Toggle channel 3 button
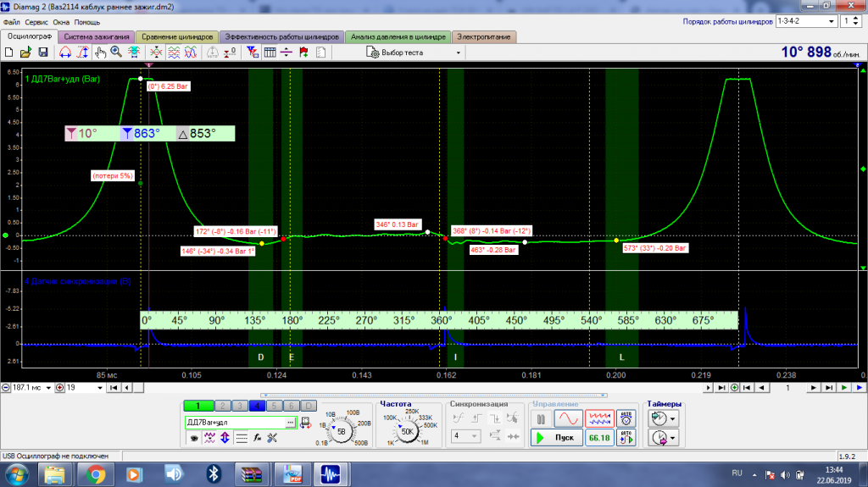 click(240, 406)
